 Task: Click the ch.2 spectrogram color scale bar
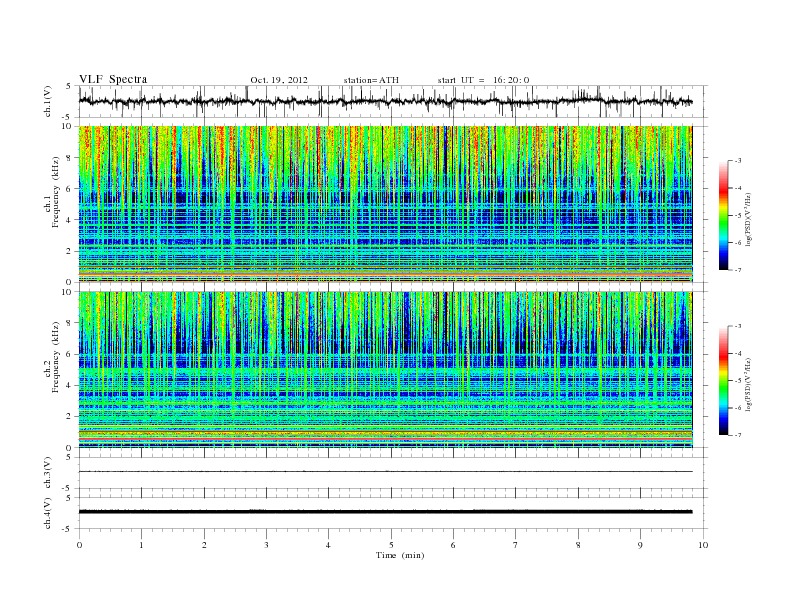723,381
